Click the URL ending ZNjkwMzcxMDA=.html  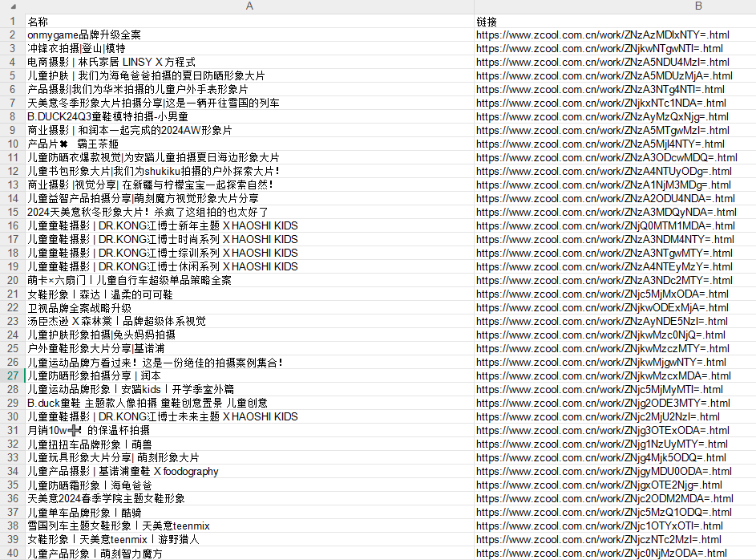click(603, 375)
